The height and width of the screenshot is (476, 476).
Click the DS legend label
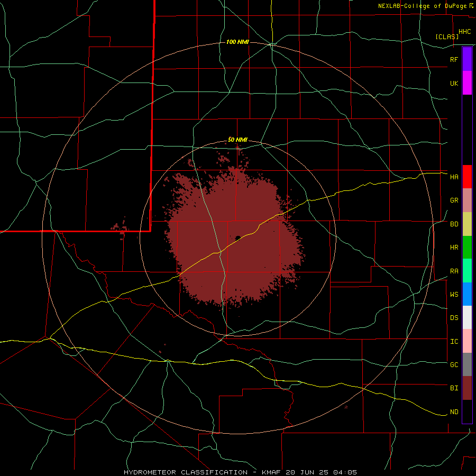tap(454, 318)
